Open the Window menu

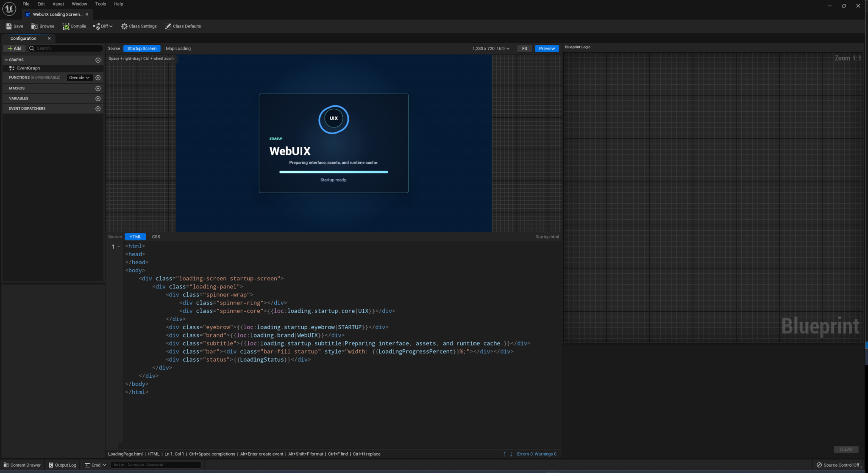pyautogui.click(x=79, y=4)
